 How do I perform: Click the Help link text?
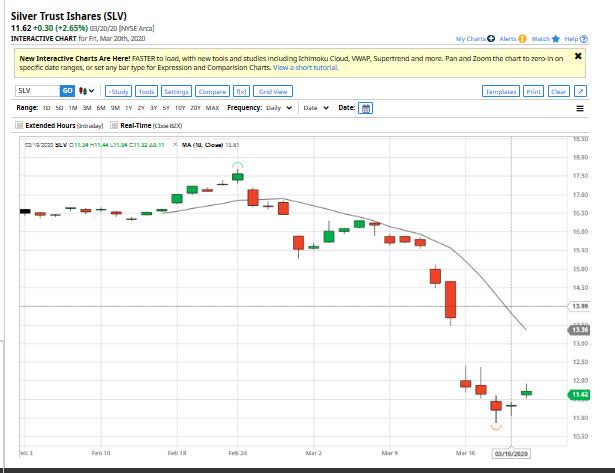click(x=571, y=39)
